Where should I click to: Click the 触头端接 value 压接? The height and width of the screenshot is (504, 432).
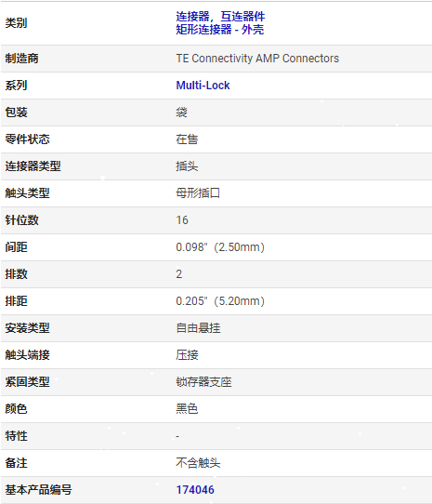click(x=187, y=355)
